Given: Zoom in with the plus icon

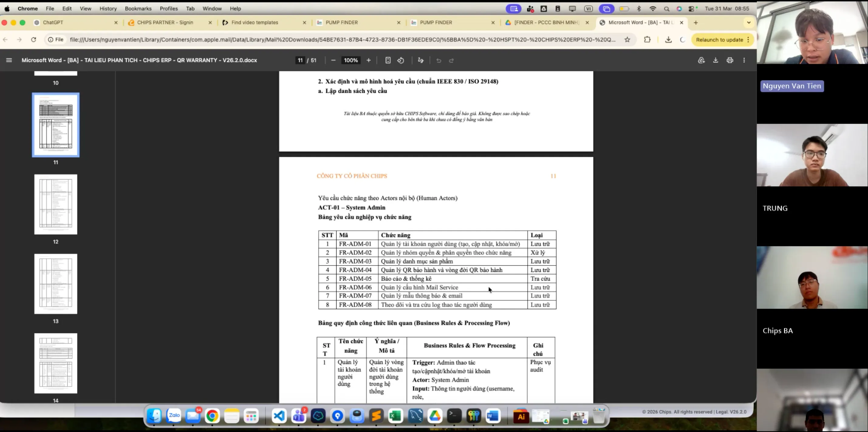Looking at the screenshot, I should [369, 60].
